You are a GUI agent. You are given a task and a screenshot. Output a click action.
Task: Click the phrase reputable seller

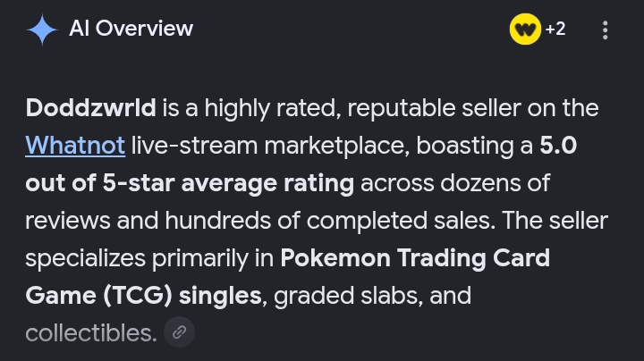tap(434, 108)
